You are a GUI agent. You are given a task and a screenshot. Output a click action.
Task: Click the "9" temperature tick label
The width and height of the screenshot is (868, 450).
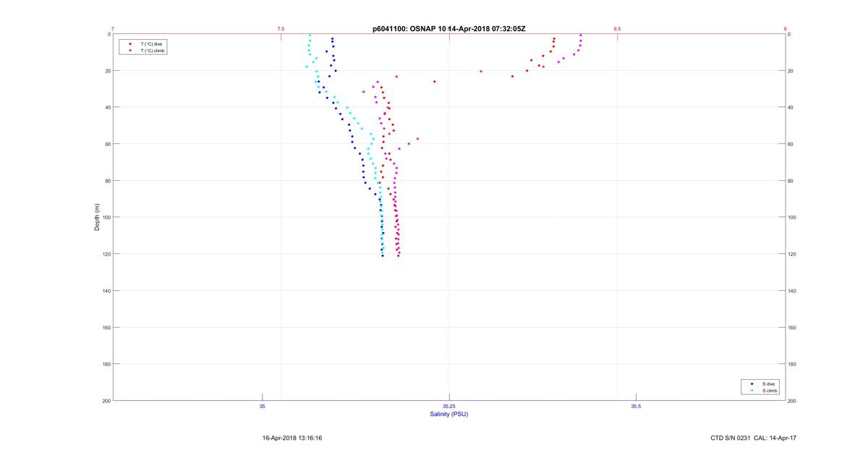[785, 29]
